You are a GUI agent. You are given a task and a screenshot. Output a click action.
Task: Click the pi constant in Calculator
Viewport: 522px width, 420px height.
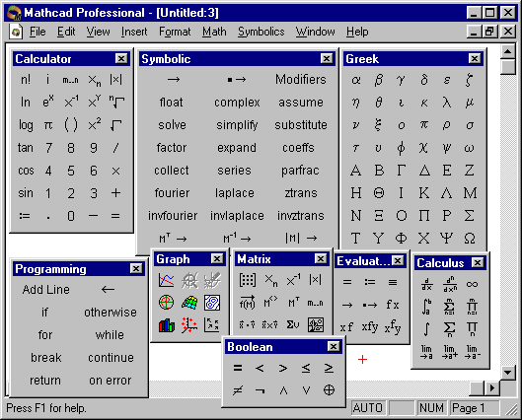(x=48, y=125)
